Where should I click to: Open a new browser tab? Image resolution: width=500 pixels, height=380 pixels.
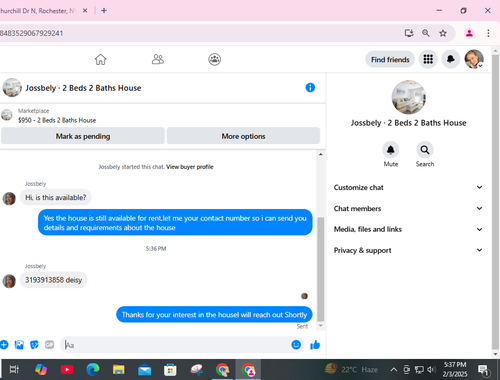104,11
